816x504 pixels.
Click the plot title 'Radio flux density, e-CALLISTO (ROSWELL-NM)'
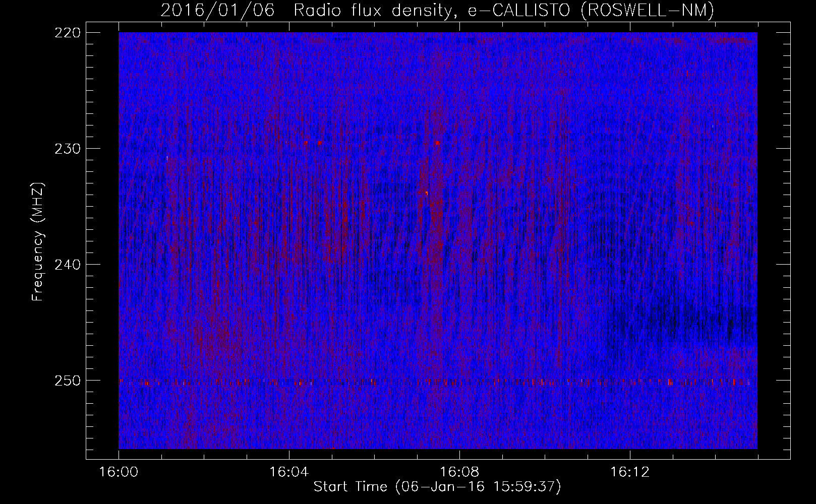pos(504,10)
